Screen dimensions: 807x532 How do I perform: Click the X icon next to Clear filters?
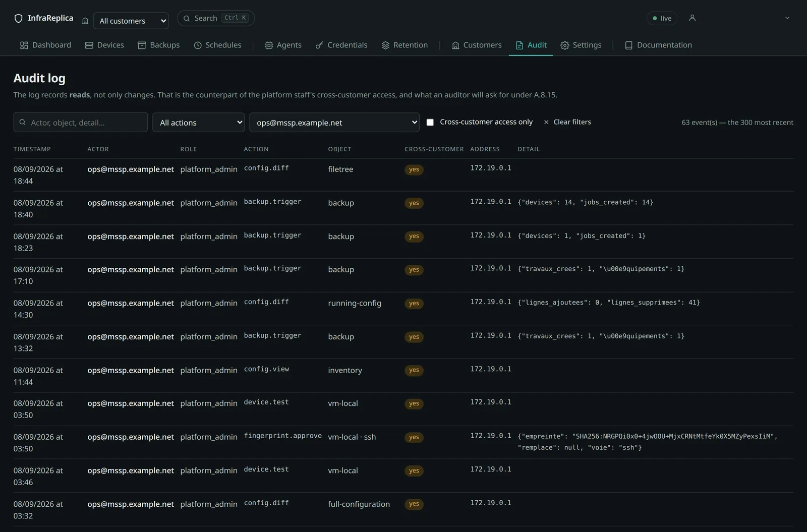click(x=546, y=122)
